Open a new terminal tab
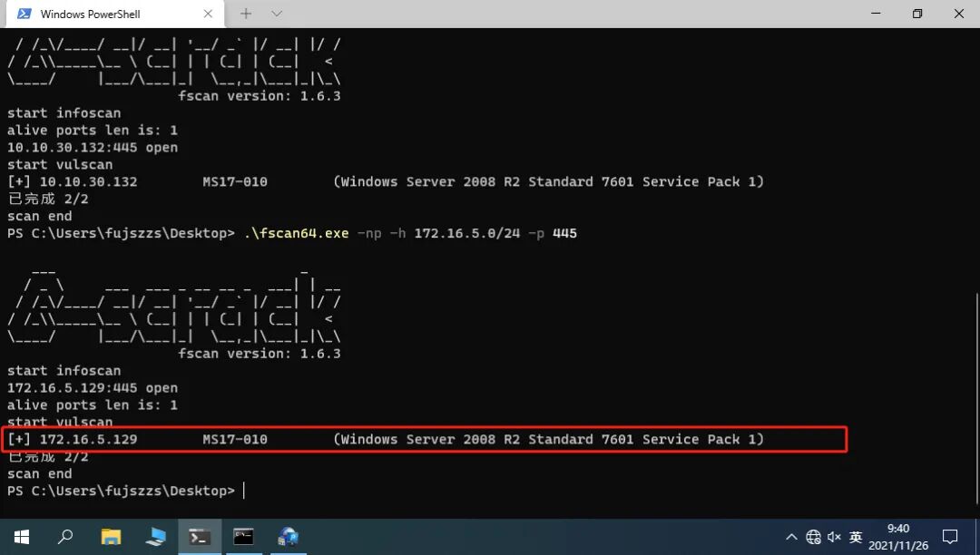The height and width of the screenshot is (555, 980). 246,14
